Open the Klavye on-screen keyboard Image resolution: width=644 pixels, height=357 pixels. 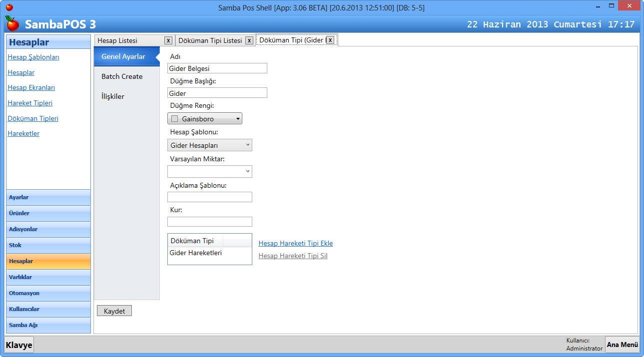click(19, 345)
